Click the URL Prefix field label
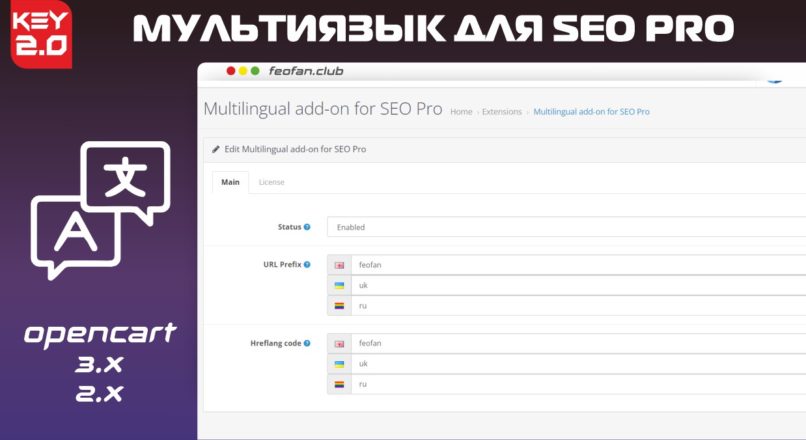The height and width of the screenshot is (440, 806). (282, 264)
